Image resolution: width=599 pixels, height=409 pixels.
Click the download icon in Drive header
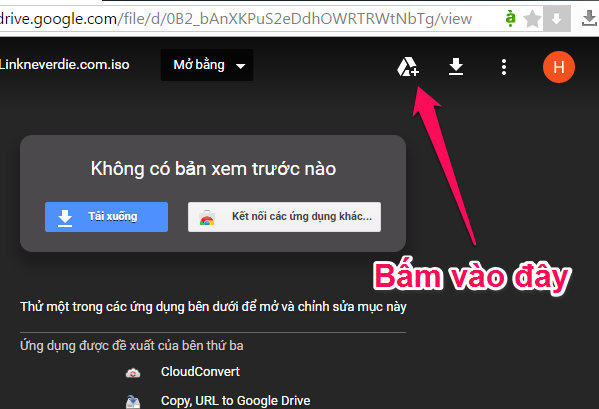(x=456, y=67)
